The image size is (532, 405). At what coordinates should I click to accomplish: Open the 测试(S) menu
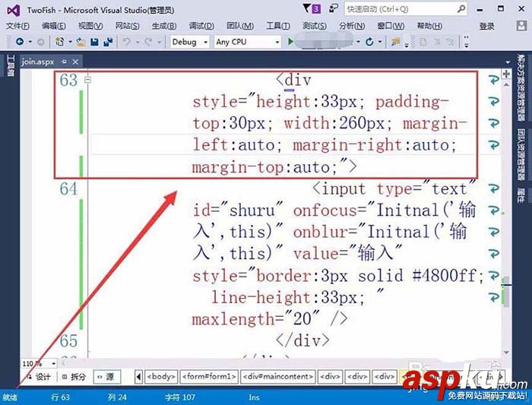315,26
